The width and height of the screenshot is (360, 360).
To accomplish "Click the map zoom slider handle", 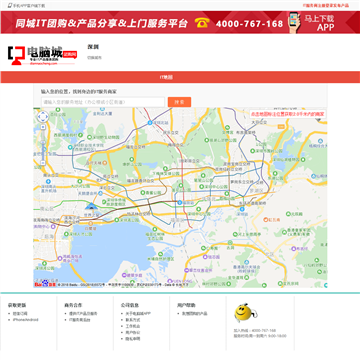I will tap(43, 142).
